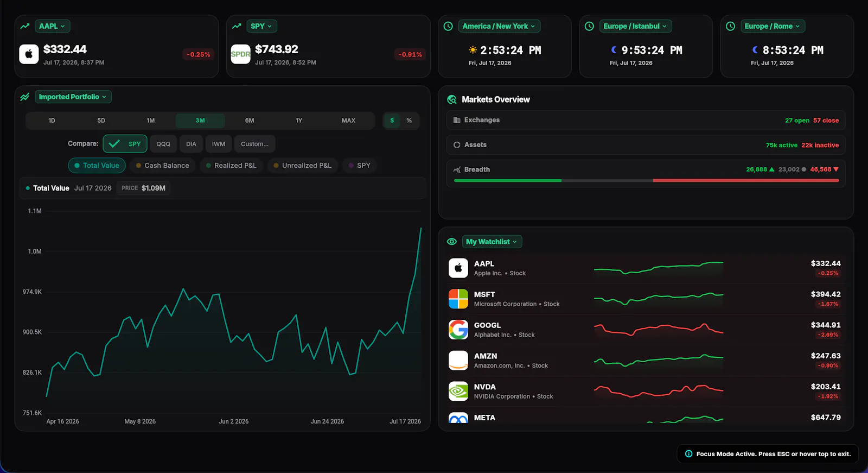Click the clock icon next to Europe / Istanbul

[589, 26]
